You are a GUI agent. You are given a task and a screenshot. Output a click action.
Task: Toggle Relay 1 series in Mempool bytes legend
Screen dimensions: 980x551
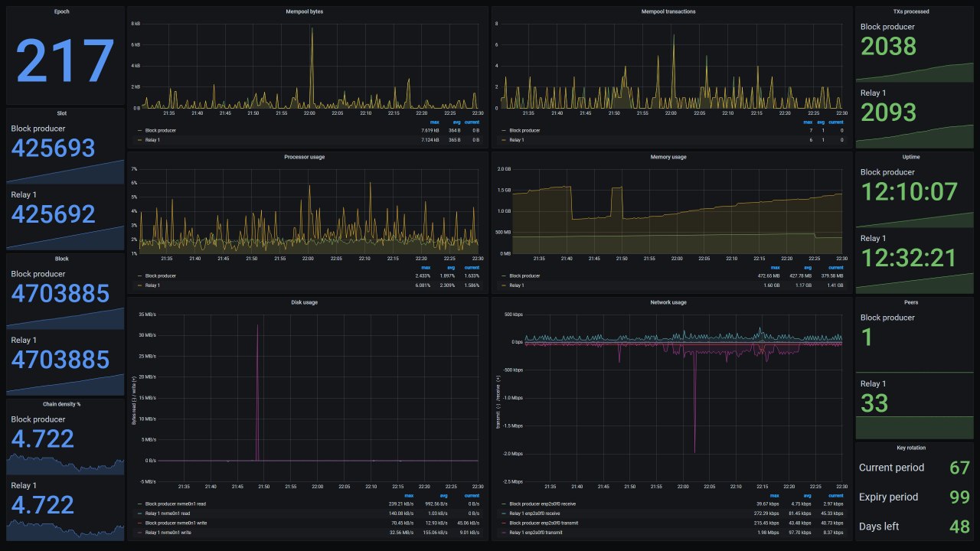click(x=152, y=140)
